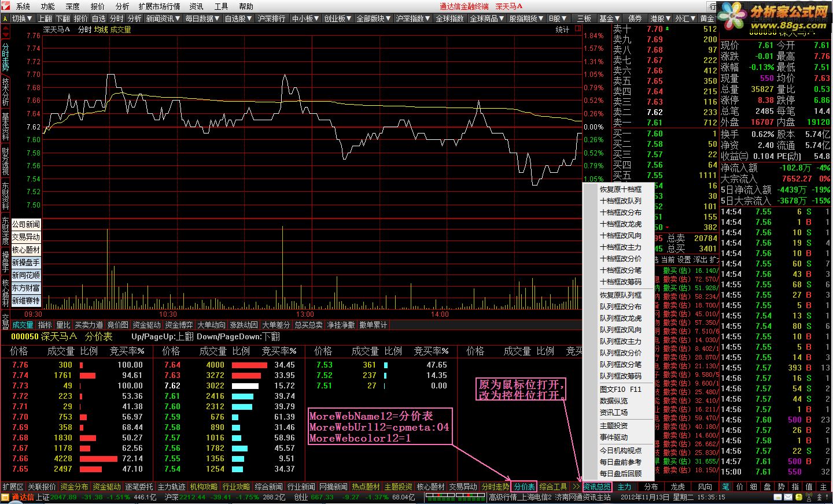The height and width of the screenshot is (504, 833).
Task: Select 十档框改龙虎 in the context menu
Action: point(620,224)
